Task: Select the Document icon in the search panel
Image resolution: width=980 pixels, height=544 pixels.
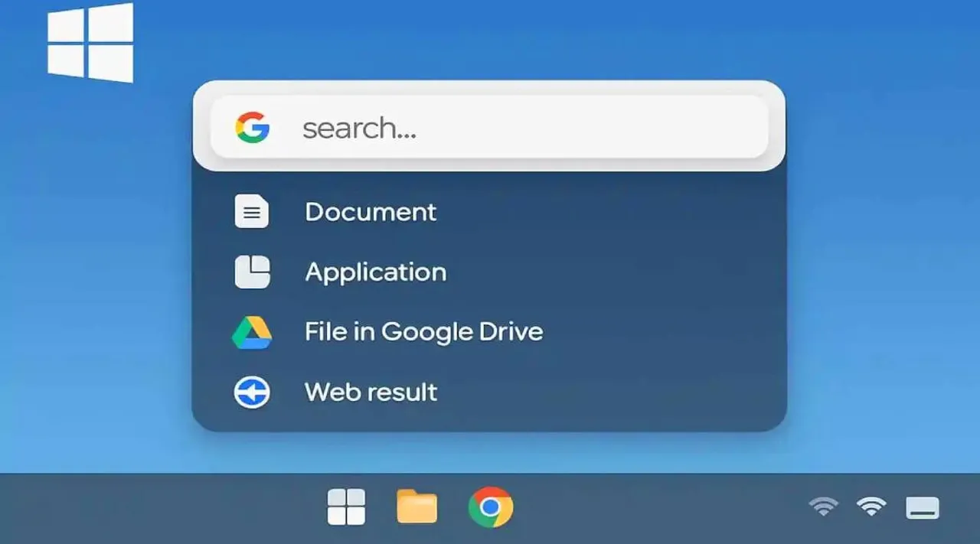Action: click(x=253, y=212)
